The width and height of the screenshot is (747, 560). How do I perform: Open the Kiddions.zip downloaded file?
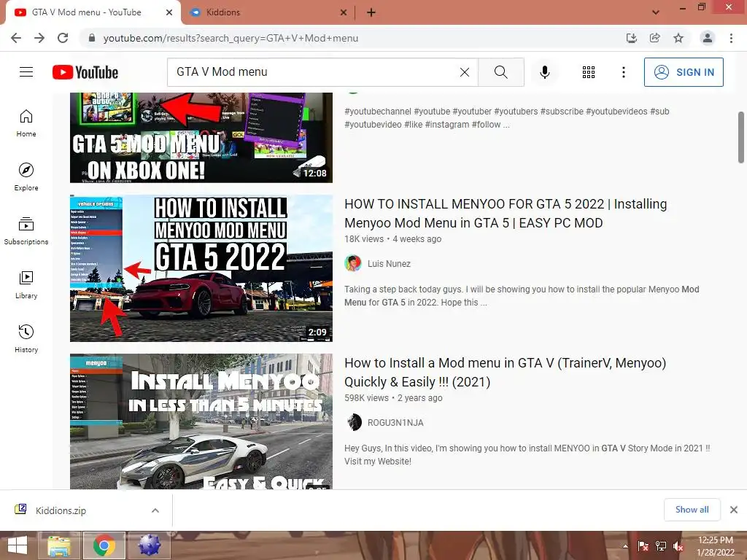60,510
